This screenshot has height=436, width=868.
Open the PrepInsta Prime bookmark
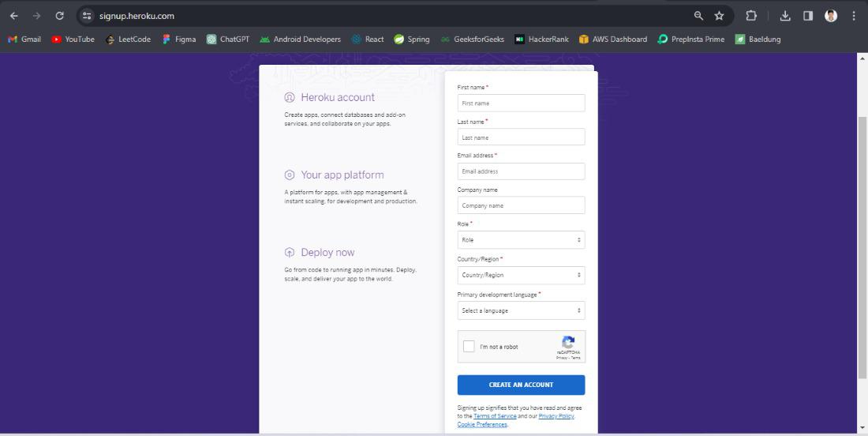pos(691,39)
